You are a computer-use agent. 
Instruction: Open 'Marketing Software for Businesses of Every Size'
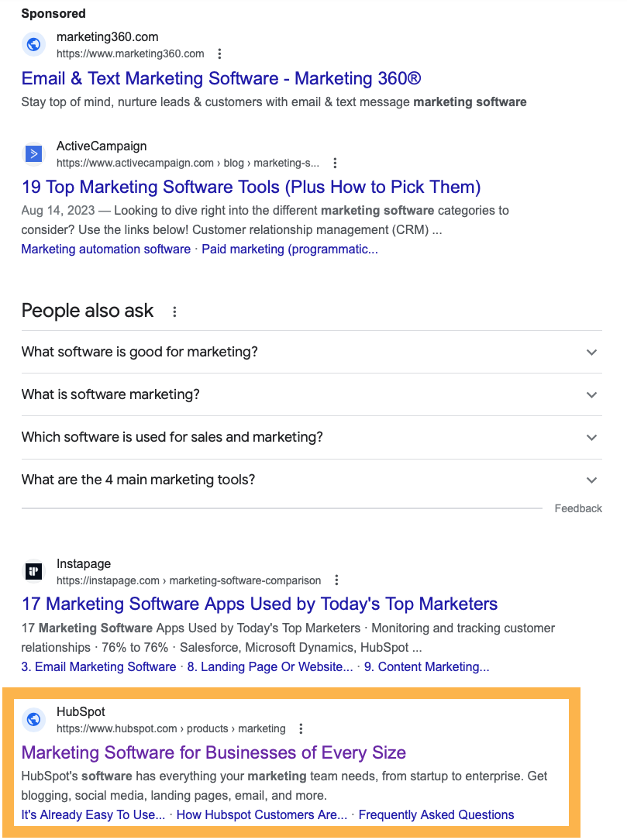(x=214, y=752)
